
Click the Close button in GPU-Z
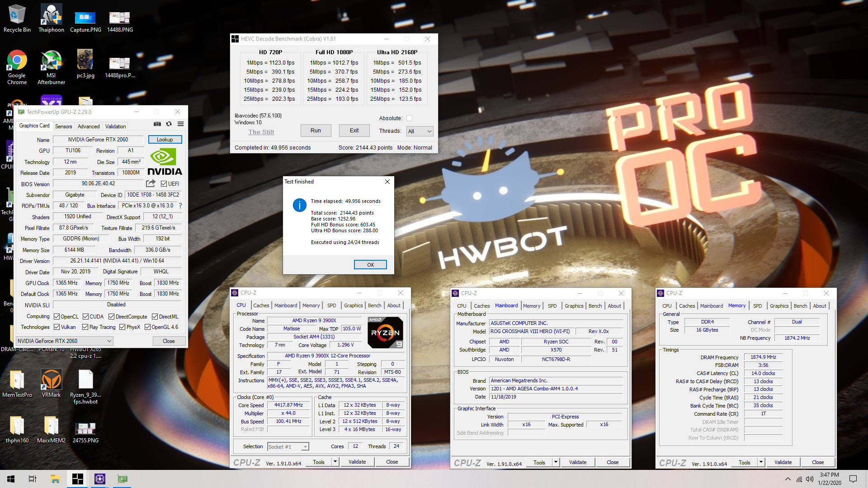coord(169,341)
